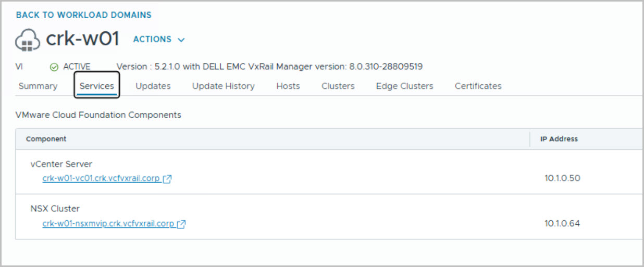644x267 pixels.
Task: Open crk-w01-nsxmvip NSX Cluster link
Action: [x=108, y=224]
